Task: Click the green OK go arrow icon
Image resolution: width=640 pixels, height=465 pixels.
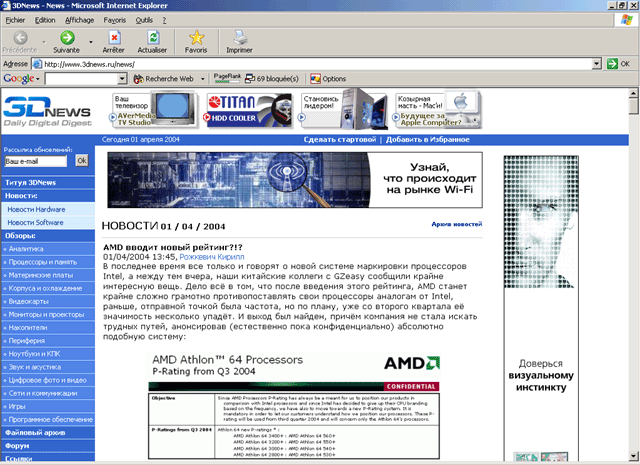Action: coord(612,64)
